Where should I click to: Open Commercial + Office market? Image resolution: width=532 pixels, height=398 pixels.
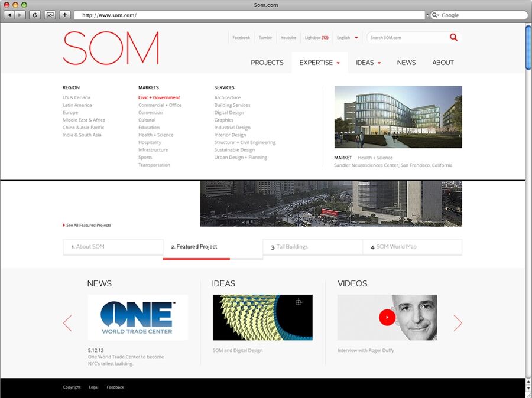[160, 105]
